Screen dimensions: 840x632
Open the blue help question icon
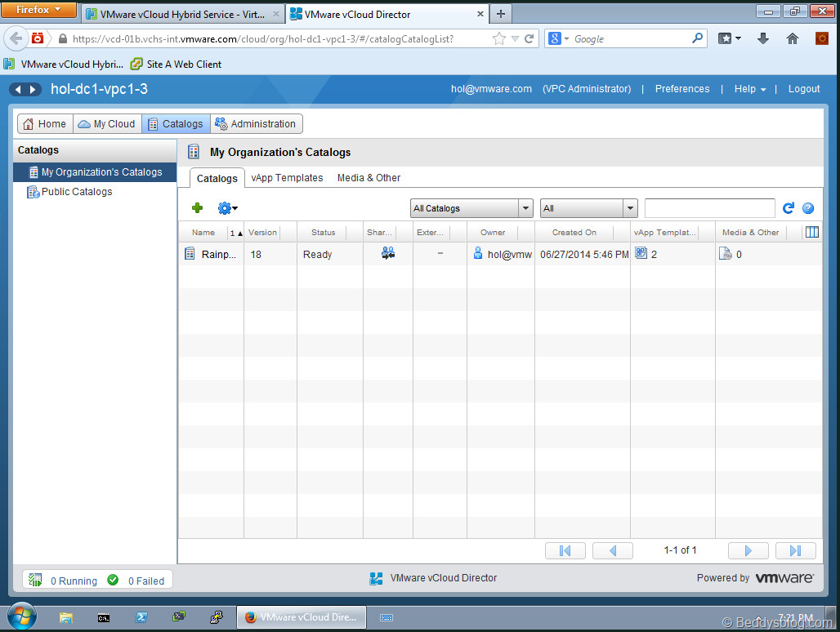pos(808,208)
